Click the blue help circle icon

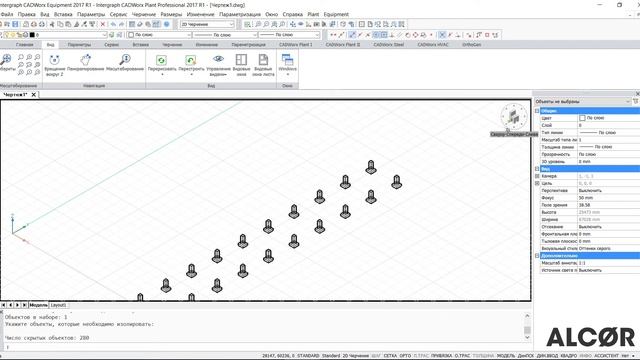[x=167, y=24]
